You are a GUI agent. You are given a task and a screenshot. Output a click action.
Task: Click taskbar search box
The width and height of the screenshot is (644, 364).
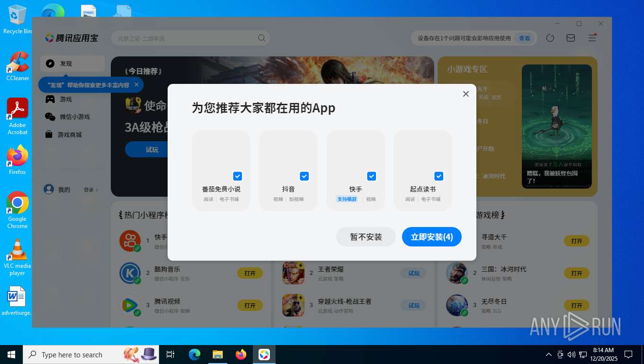[90, 355]
